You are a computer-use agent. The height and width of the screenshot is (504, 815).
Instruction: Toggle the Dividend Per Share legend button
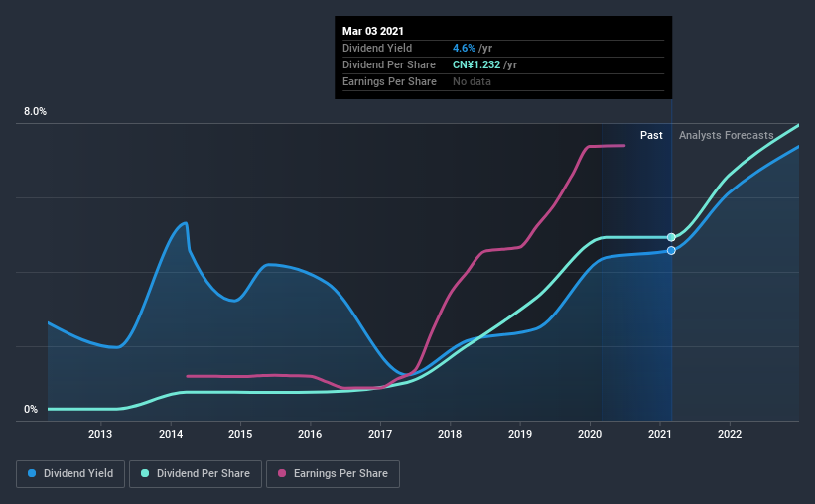[x=196, y=474]
